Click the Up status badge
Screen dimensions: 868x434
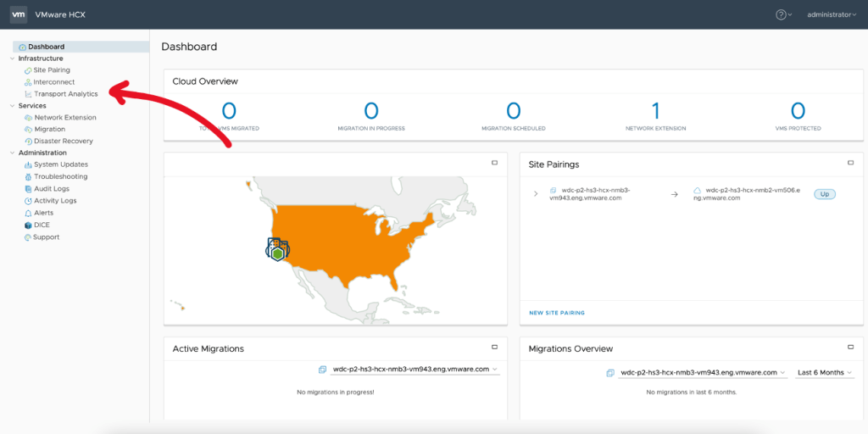pyautogui.click(x=824, y=194)
